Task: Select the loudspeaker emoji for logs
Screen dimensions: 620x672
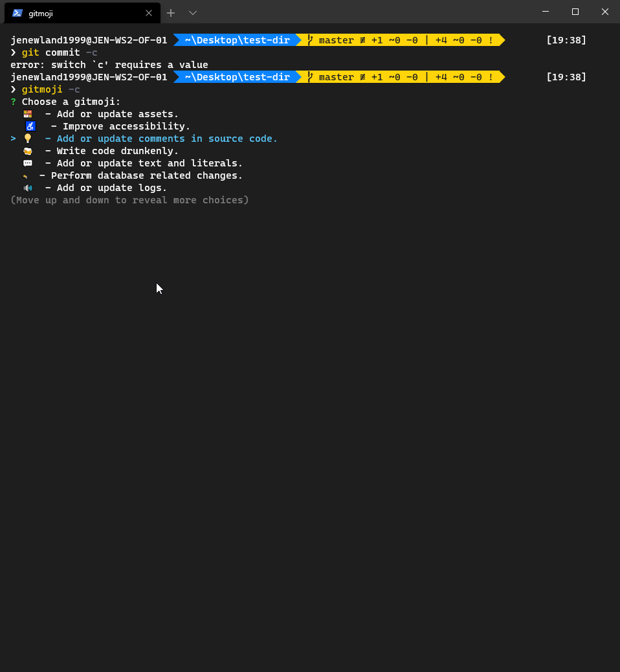Action: click(x=27, y=187)
